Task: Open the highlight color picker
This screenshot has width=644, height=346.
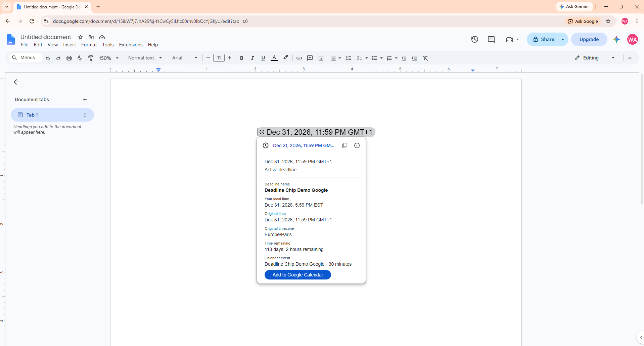Action: (286, 58)
